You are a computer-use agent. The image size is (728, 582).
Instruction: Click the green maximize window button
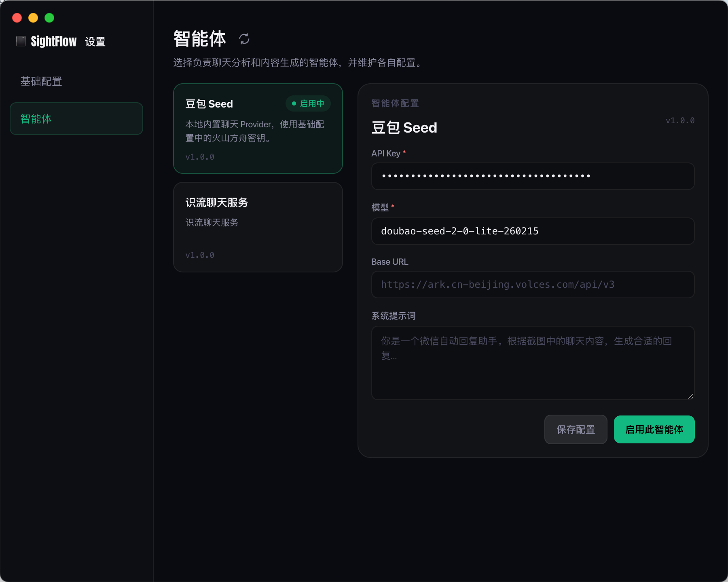pos(49,18)
